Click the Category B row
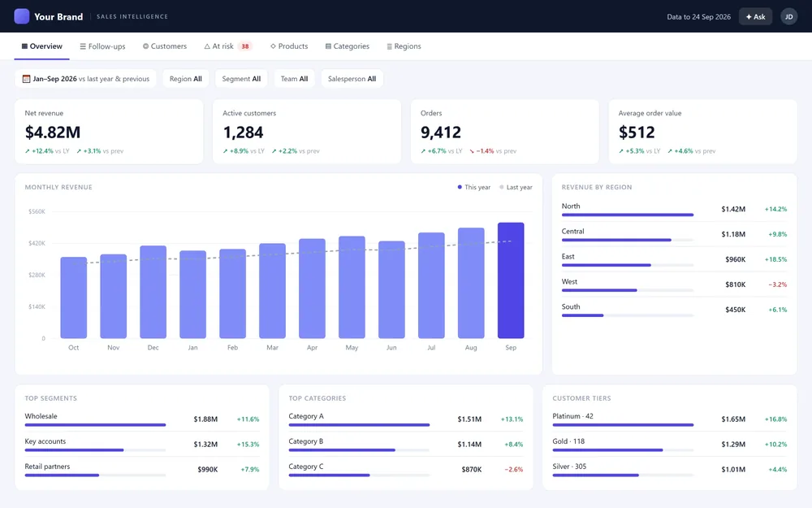The height and width of the screenshot is (508, 812). 406,445
